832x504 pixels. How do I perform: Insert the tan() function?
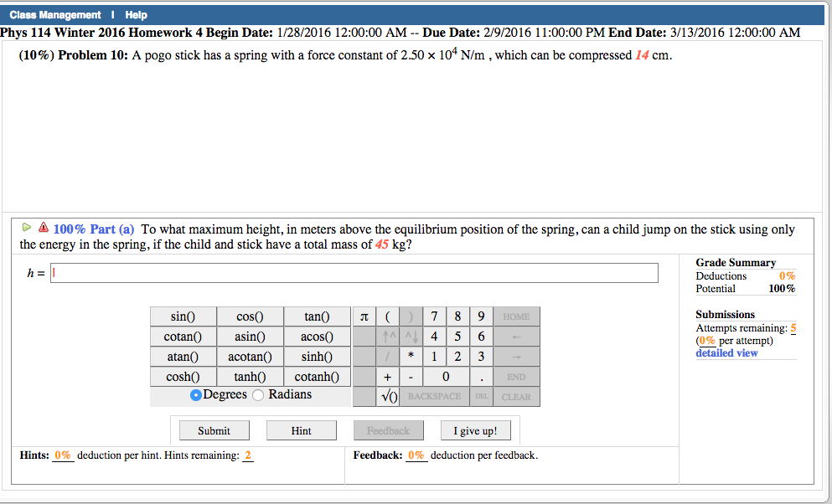tap(318, 316)
